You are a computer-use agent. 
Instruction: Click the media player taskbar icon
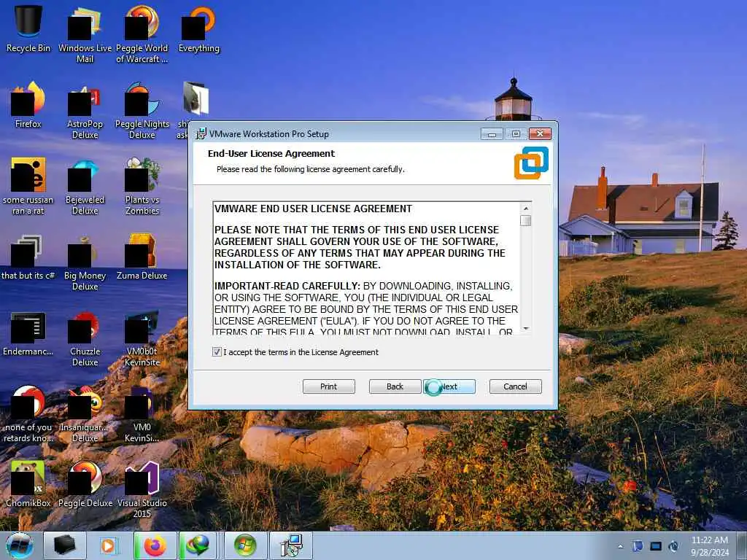pyautogui.click(x=109, y=545)
